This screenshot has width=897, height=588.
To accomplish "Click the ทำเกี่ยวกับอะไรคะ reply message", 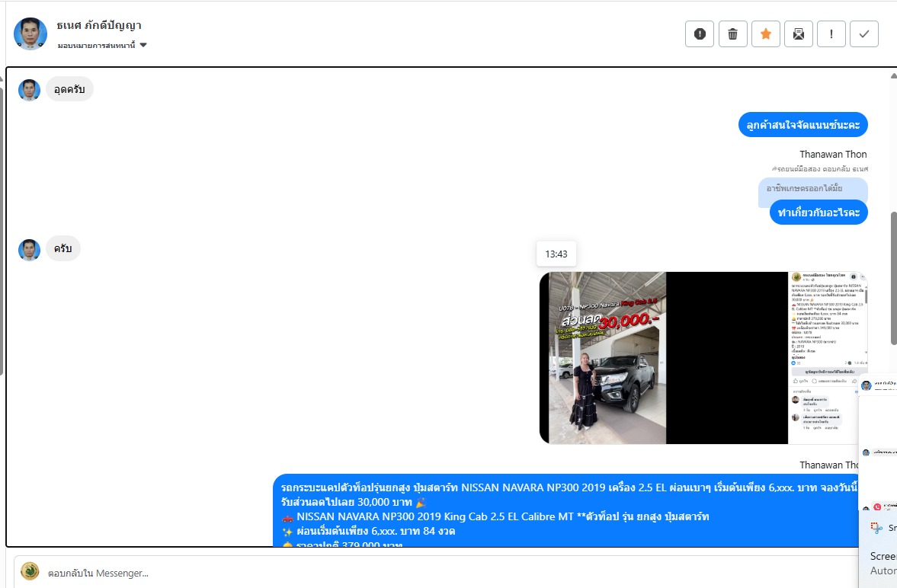I will [x=819, y=213].
